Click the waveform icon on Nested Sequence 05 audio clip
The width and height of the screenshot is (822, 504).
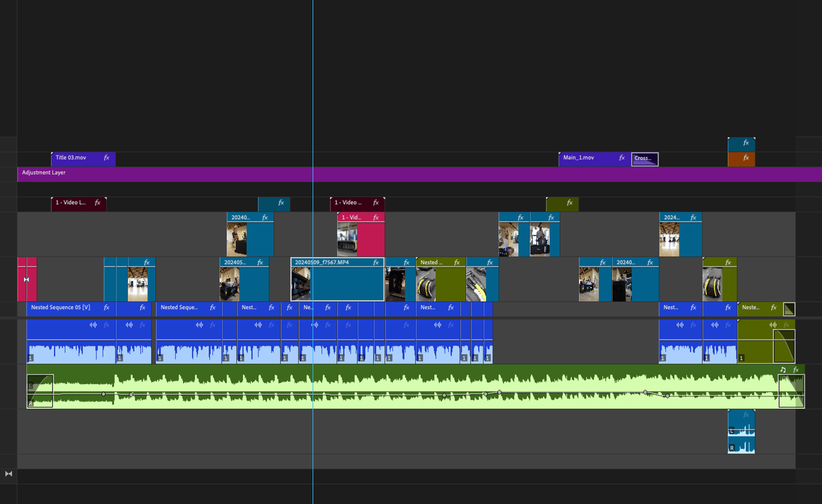[x=93, y=325]
